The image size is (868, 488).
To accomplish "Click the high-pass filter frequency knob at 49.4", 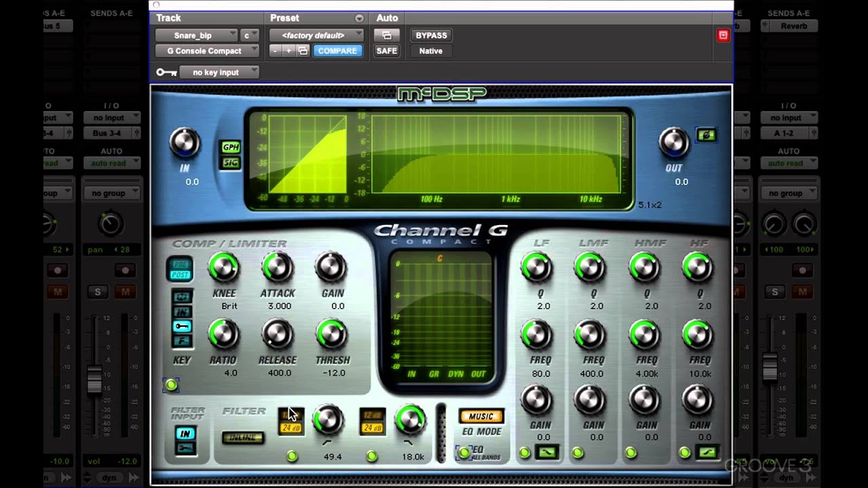I will pyautogui.click(x=328, y=420).
